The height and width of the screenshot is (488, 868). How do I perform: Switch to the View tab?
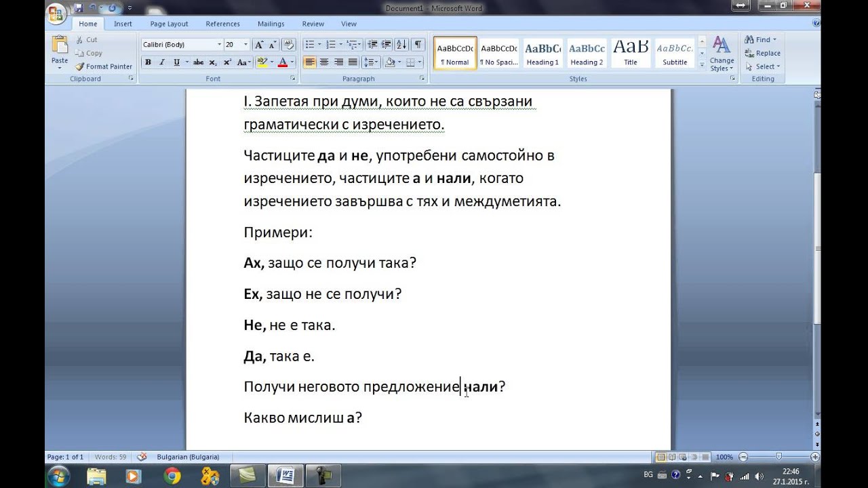(349, 24)
